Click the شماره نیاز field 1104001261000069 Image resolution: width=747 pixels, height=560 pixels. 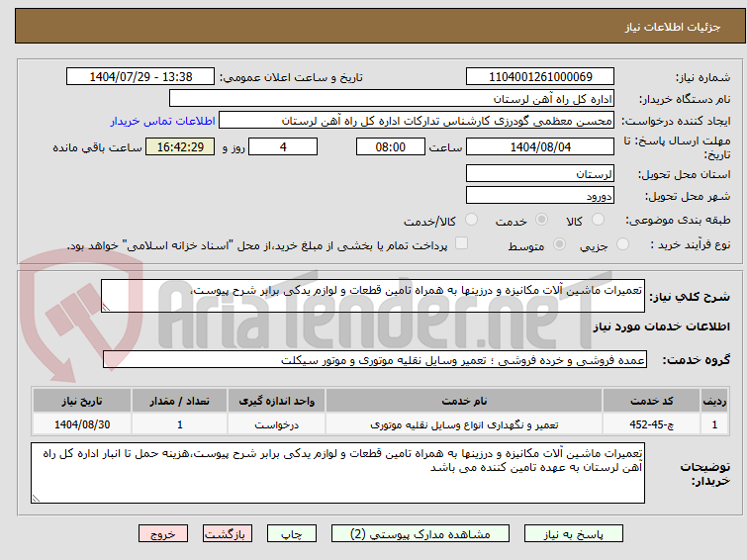[540, 77]
